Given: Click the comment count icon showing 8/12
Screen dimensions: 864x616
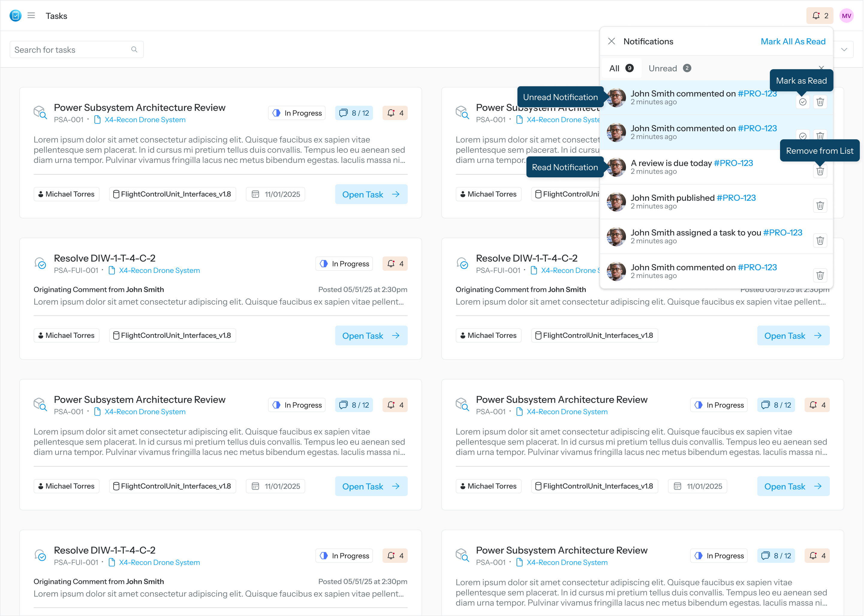Looking at the screenshot, I should (x=354, y=113).
